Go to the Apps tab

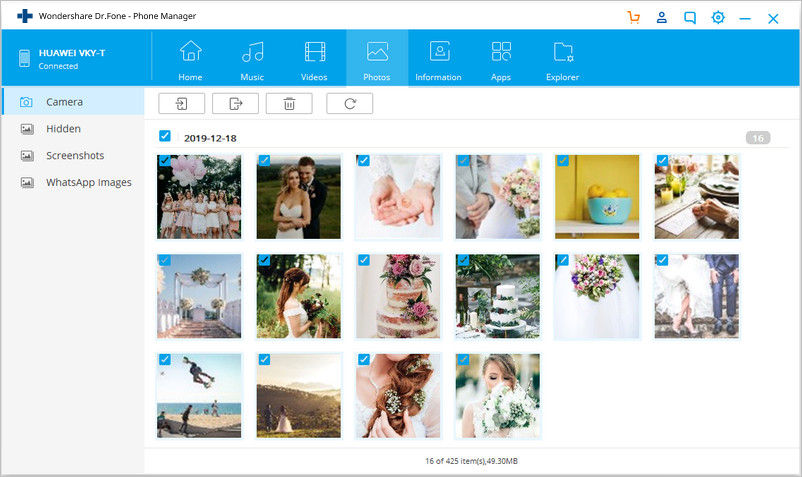tap(501, 58)
